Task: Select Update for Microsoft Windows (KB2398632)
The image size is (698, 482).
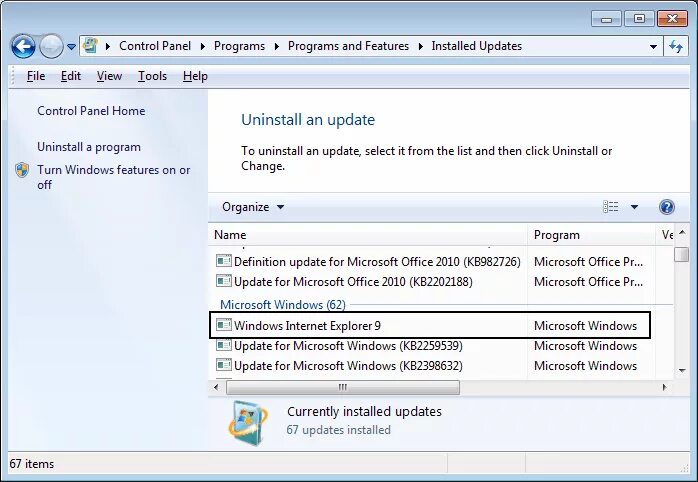Action: (348, 366)
